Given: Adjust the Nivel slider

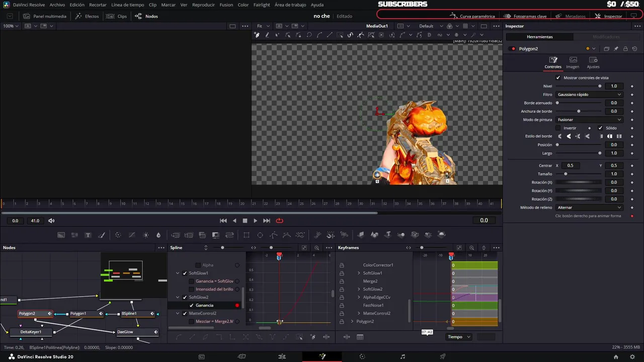Looking at the screenshot, I should (x=578, y=86).
